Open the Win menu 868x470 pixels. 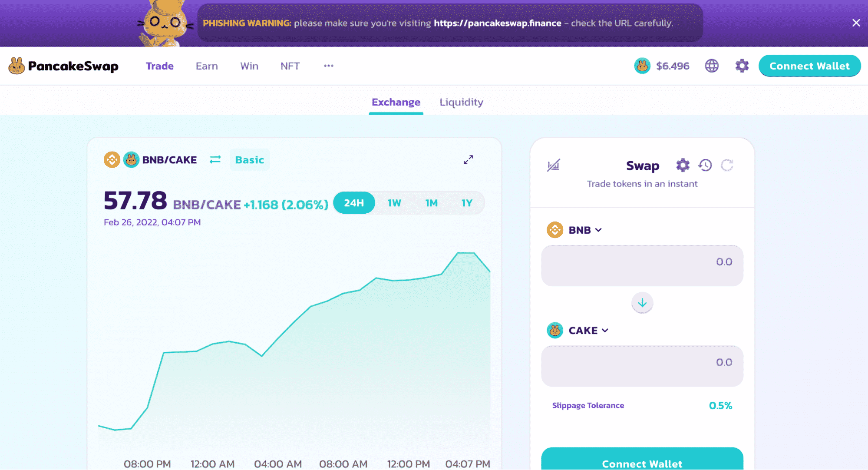pyautogui.click(x=249, y=66)
